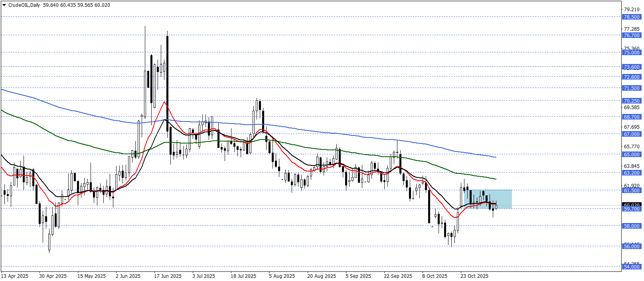Screen dimensions: 644x281
Task: Click the 65.000 price level label
Action: point(632,155)
